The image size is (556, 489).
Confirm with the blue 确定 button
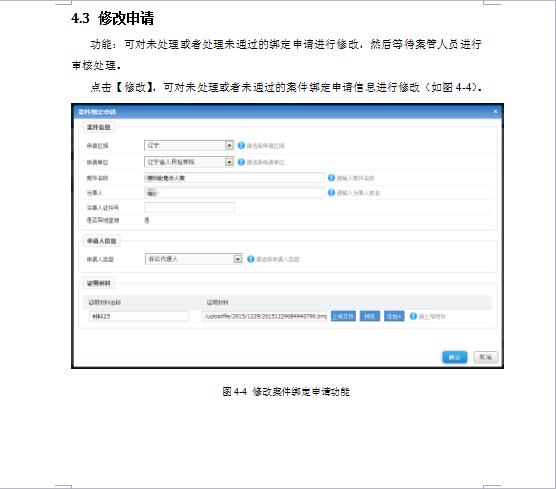tap(455, 357)
